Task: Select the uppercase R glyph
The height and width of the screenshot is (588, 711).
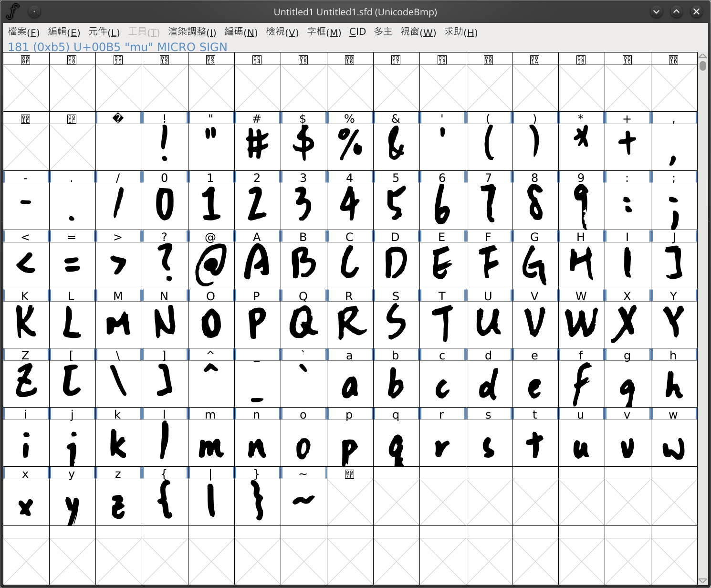Action: 350,325
